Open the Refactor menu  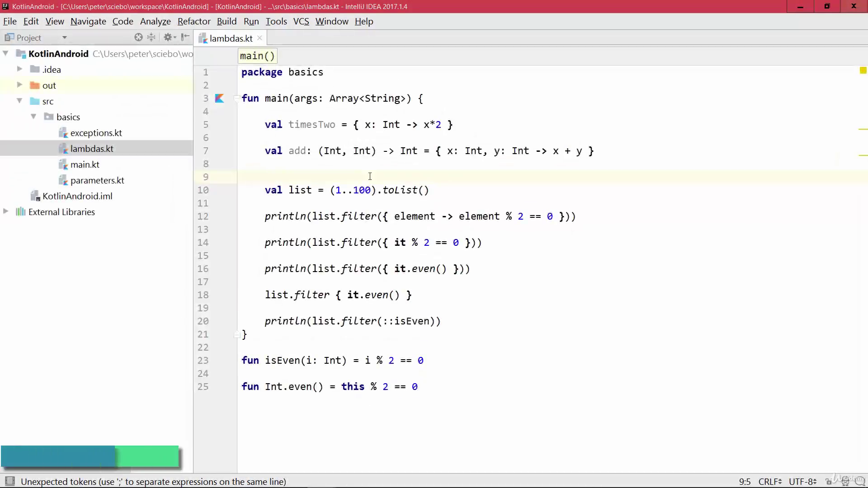194,21
